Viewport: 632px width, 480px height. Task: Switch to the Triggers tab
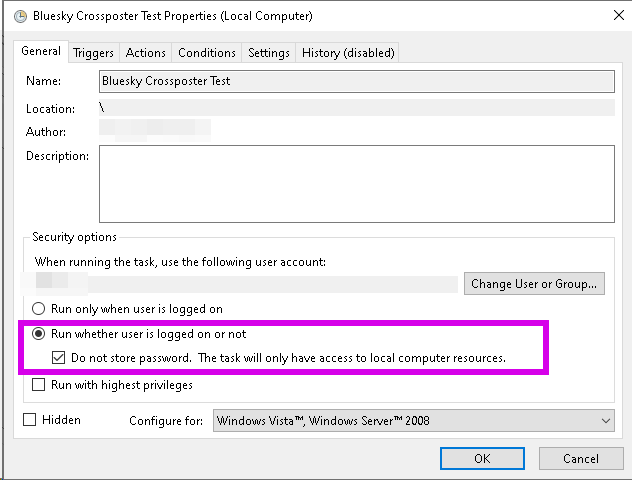94,53
